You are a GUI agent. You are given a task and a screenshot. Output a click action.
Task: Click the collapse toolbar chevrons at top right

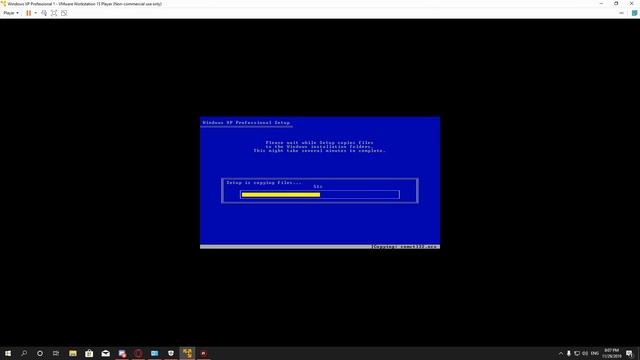[x=621, y=13]
